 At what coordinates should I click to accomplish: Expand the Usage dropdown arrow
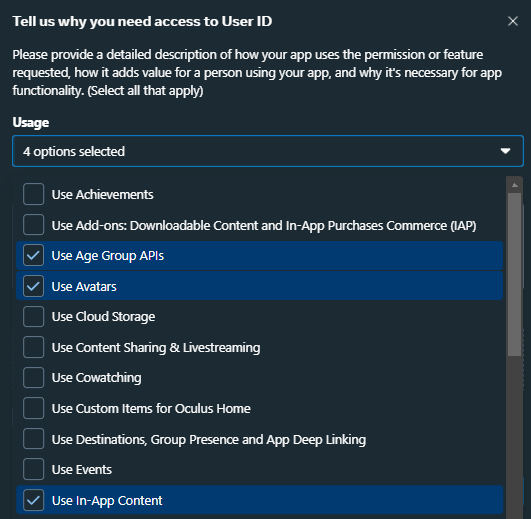(505, 151)
